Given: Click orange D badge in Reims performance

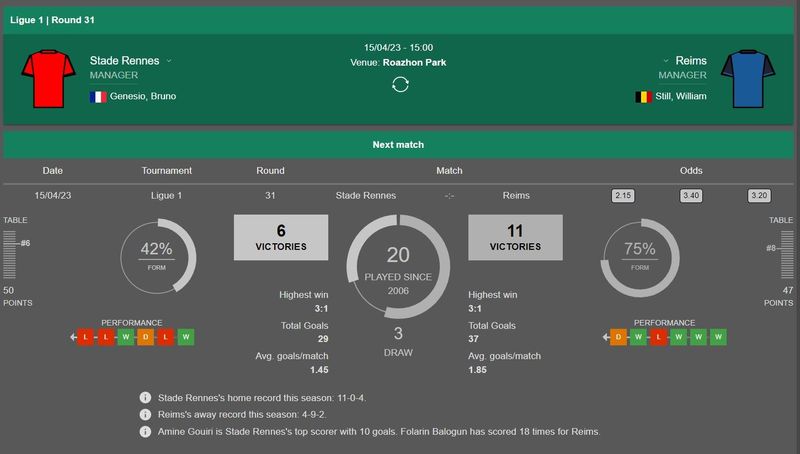Looking at the screenshot, I should coord(618,337).
